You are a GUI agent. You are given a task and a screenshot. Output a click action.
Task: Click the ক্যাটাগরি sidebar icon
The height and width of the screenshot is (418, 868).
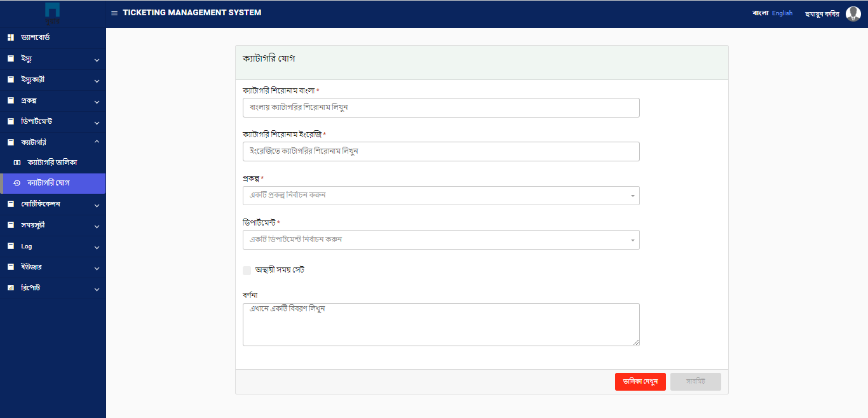pyautogui.click(x=10, y=142)
